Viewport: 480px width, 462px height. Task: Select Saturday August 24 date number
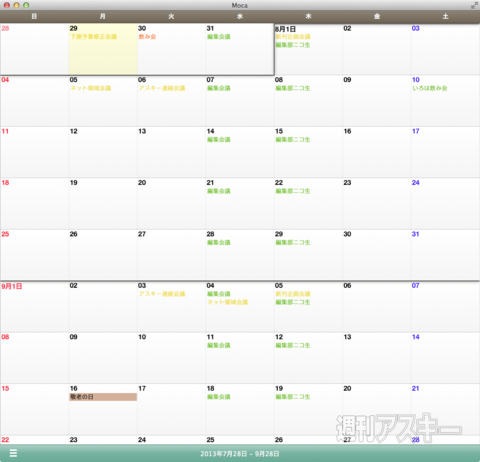(416, 183)
